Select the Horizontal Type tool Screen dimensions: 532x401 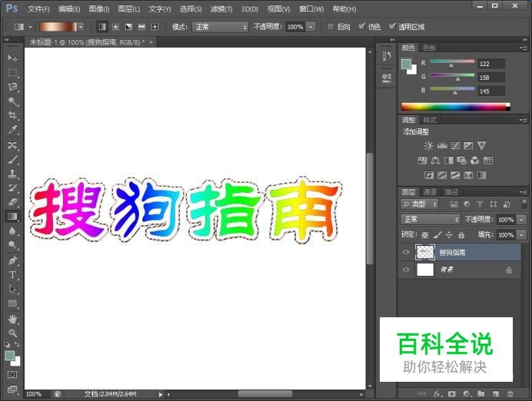(x=12, y=275)
